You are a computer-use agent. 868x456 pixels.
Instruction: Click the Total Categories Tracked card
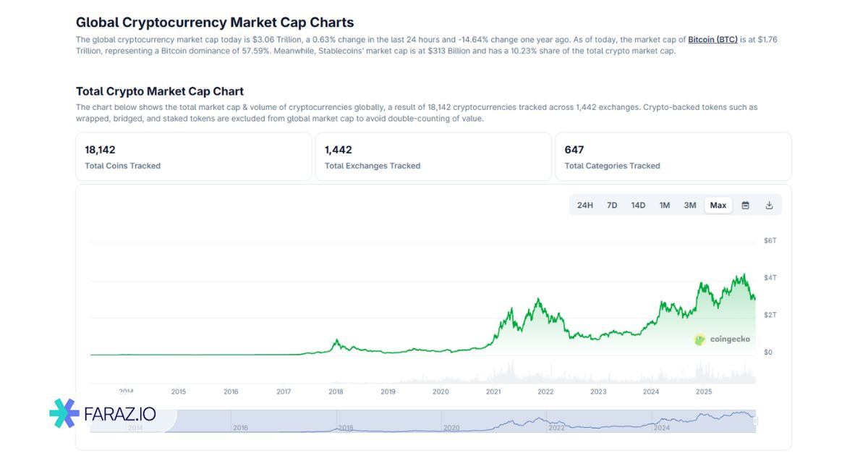[x=673, y=156]
